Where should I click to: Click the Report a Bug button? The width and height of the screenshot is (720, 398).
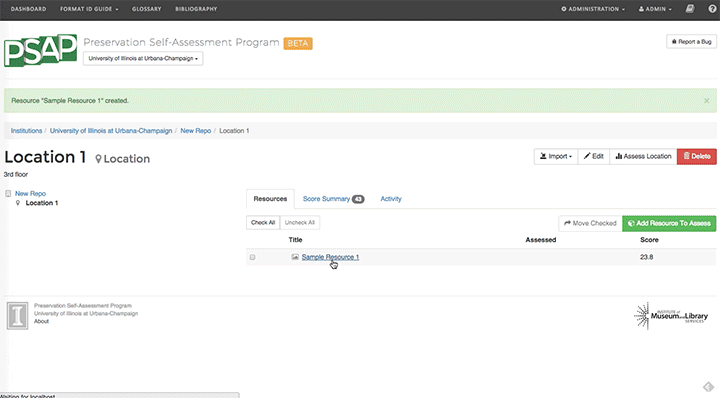tap(692, 42)
